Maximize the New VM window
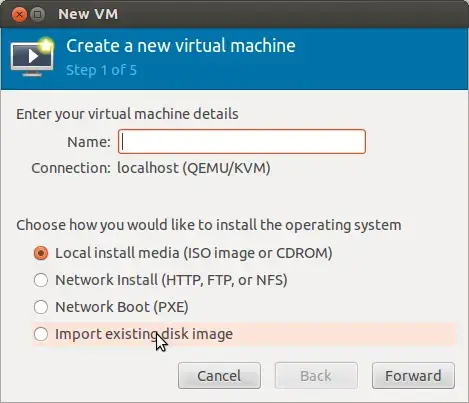469x403 pixels. pyautogui.click(x=38, y=14)
